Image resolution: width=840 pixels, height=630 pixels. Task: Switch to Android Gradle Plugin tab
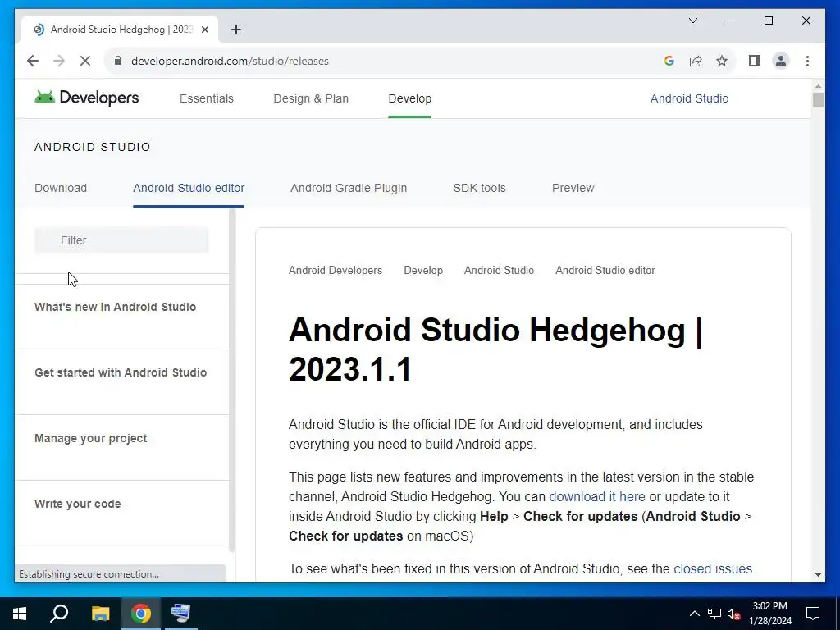pyautogui.click(x=348, y=188)
